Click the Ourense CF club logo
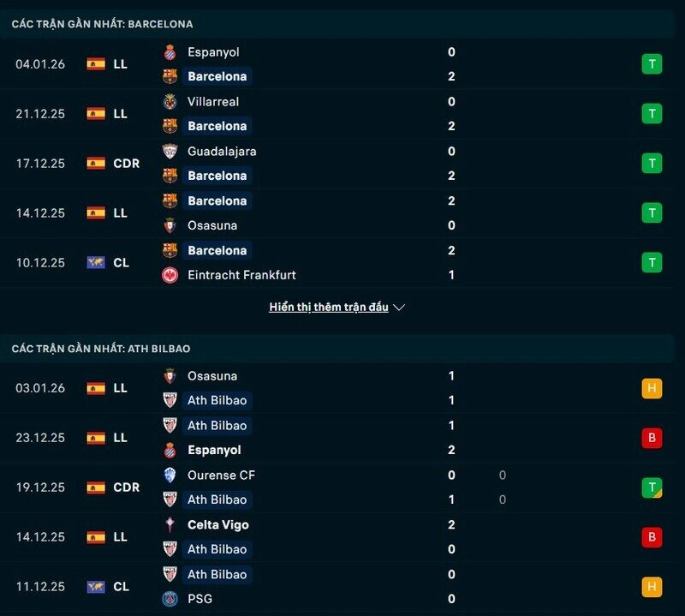Screen dimensions: 685x616 pyautogui.click(x=168, y=475)
